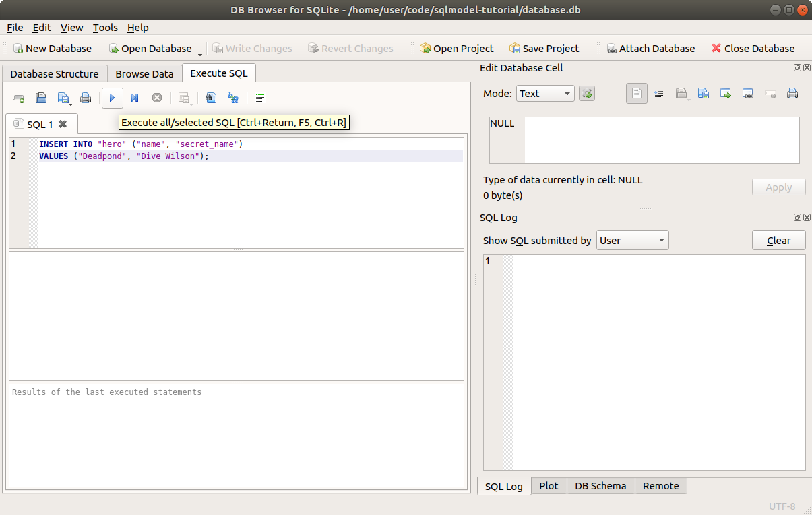Print the SQL editor contents

[x=86, y=98]
